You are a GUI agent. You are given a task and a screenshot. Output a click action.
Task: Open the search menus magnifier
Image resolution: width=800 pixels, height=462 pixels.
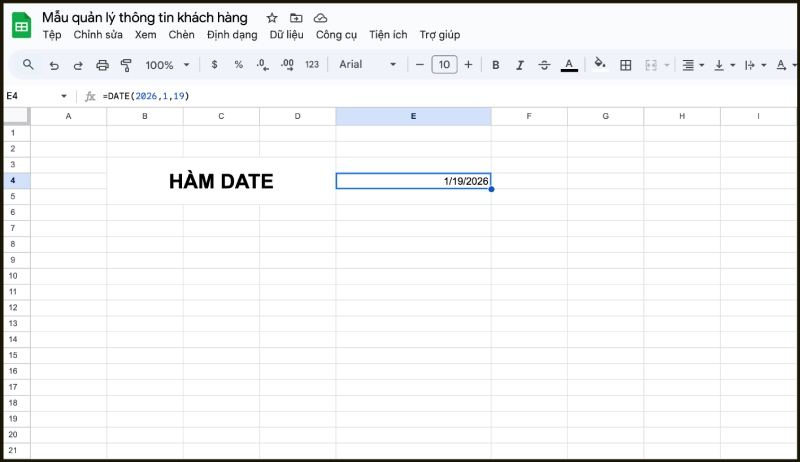[29, 65]
